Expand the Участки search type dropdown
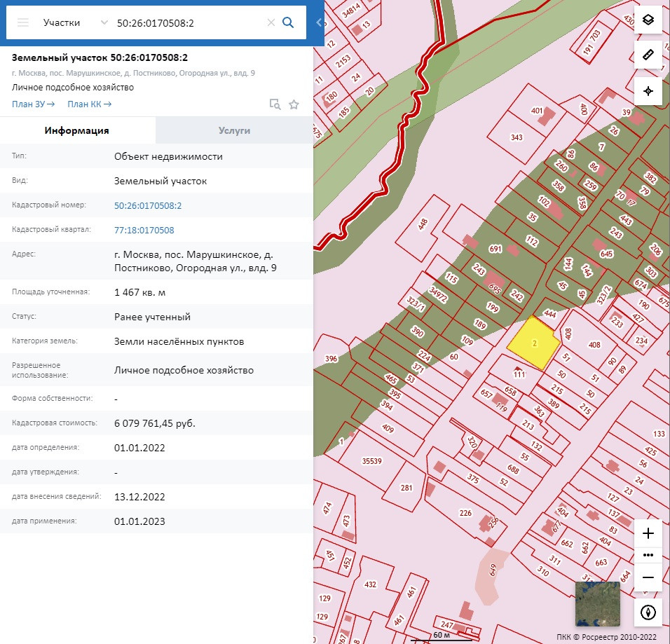The image size is (670, 644). (104, 22)
